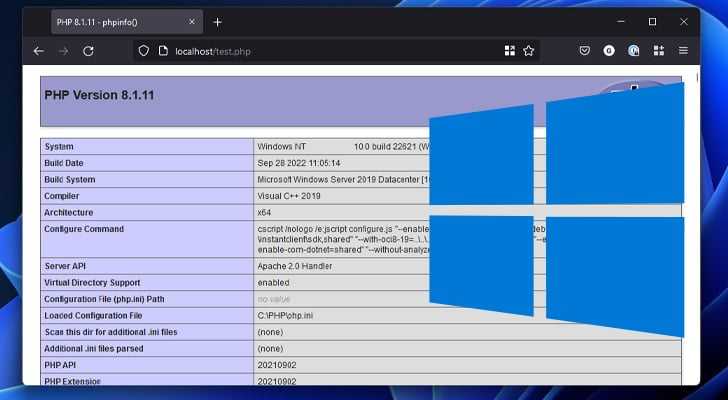Bookmark this page with the star
This screenshot has height=400, width=728.
528,51
